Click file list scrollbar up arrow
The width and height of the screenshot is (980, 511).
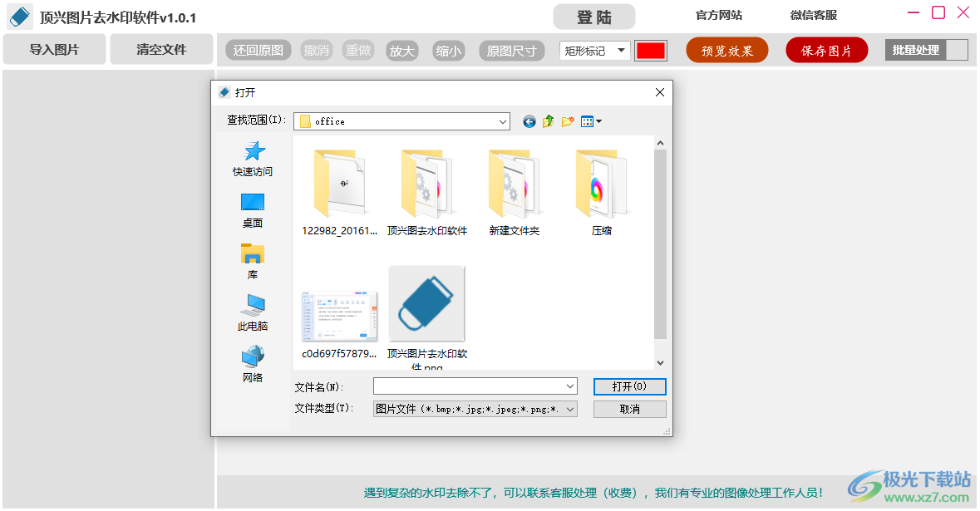tap(660, 143)
